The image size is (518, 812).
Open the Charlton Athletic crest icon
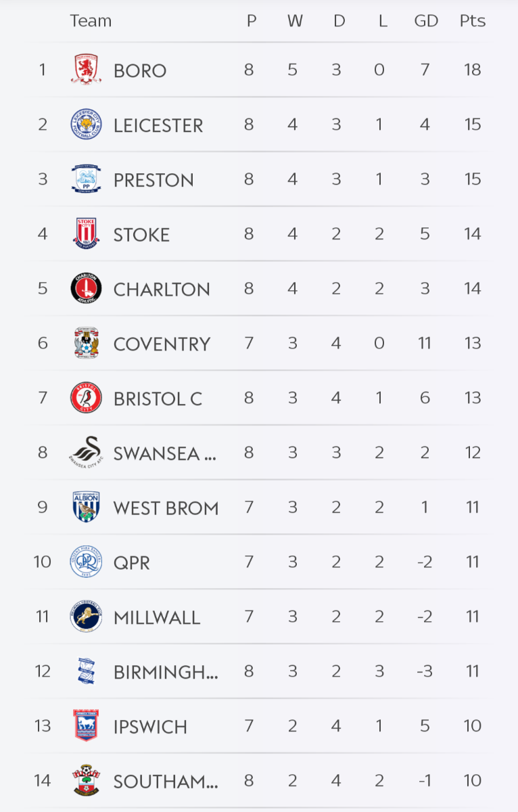[x=87, y=289]
